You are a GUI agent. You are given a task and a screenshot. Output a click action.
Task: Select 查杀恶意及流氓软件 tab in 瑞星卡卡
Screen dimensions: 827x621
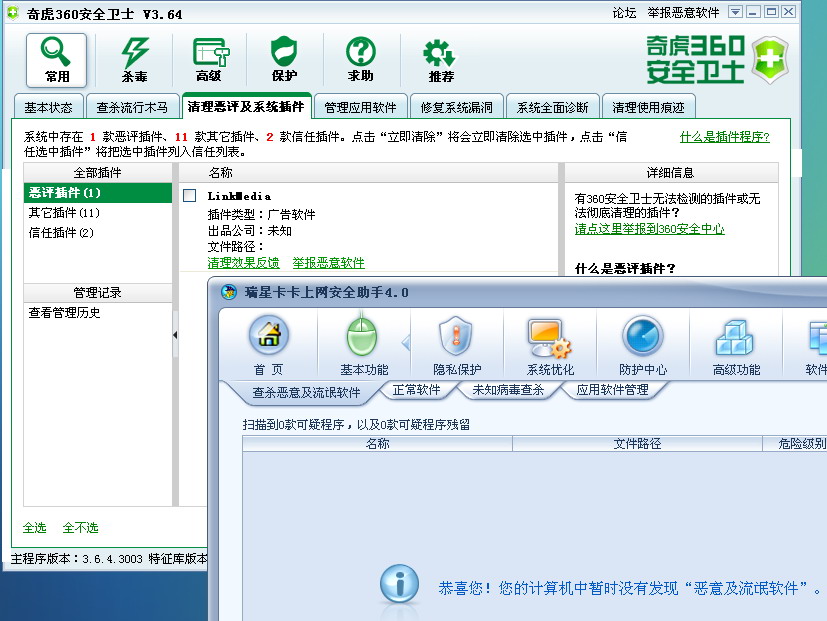[306, 393]
